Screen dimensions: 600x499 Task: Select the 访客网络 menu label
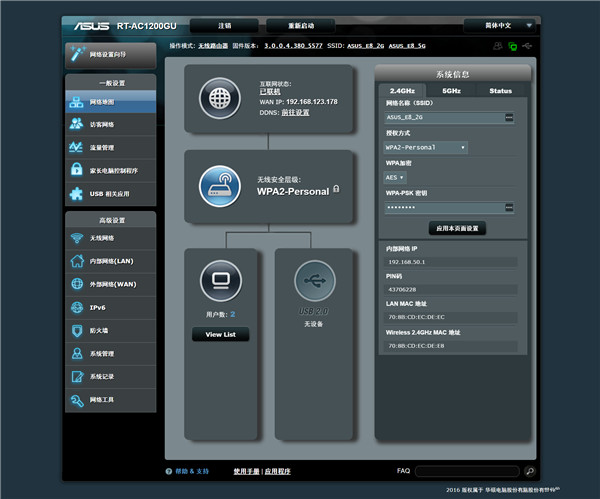(x=102, y=124)
